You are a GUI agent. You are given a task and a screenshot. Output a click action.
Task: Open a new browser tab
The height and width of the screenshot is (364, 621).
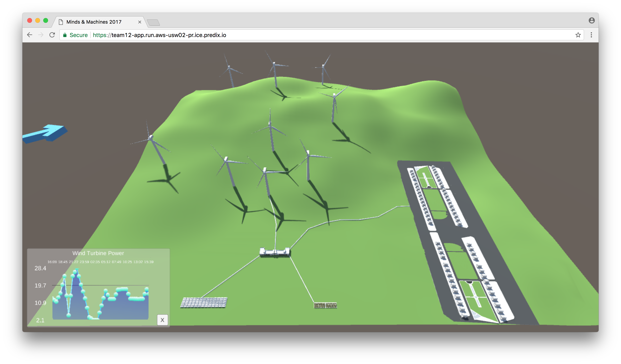(x=154, y=23)
